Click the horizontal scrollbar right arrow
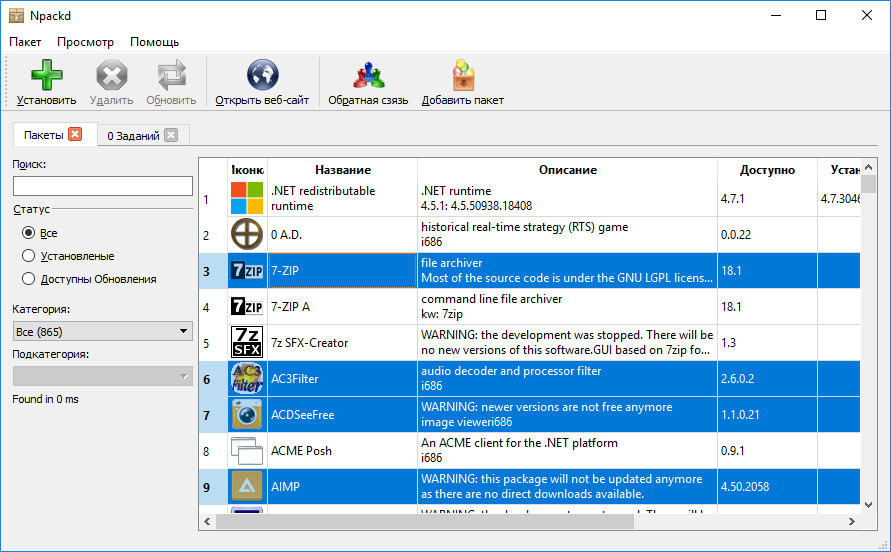Screen dimensions: 891x552 tap(852, 521)
